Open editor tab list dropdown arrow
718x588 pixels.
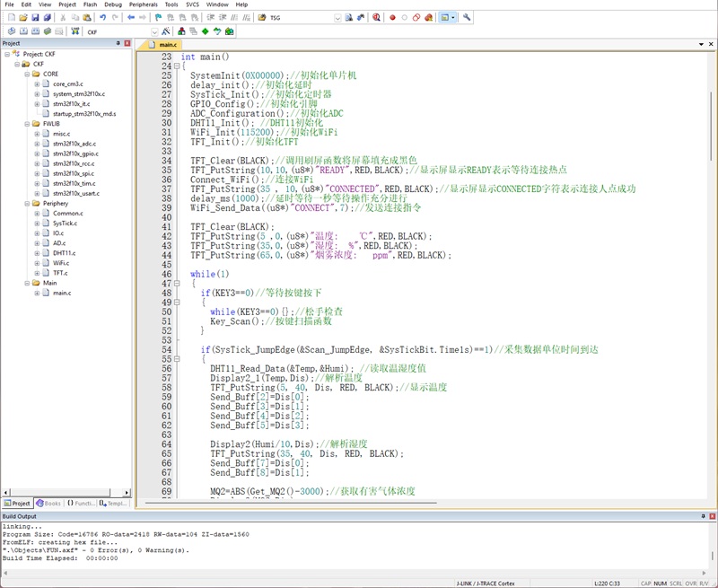click(701, 44)
